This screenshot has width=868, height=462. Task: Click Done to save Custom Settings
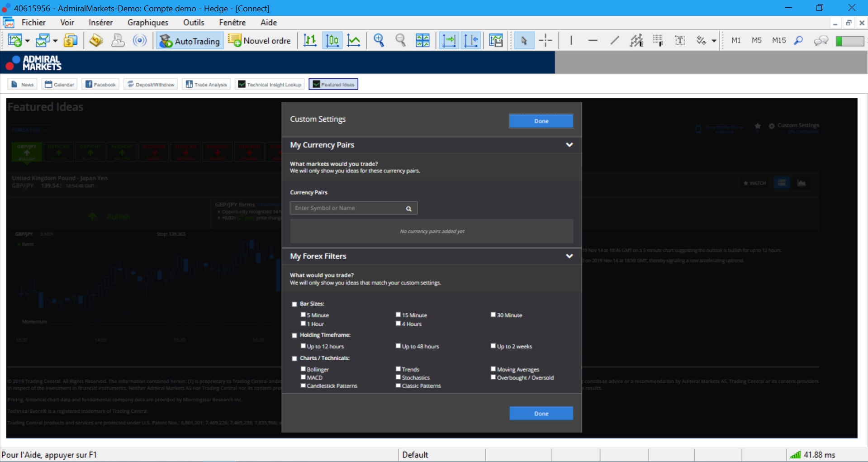541,121
